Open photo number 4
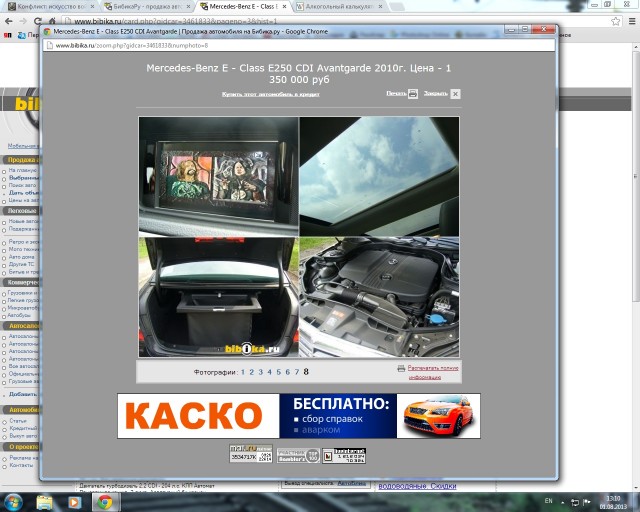The height and width of the screenshot is (512, 640). click(x=269, y=372)
